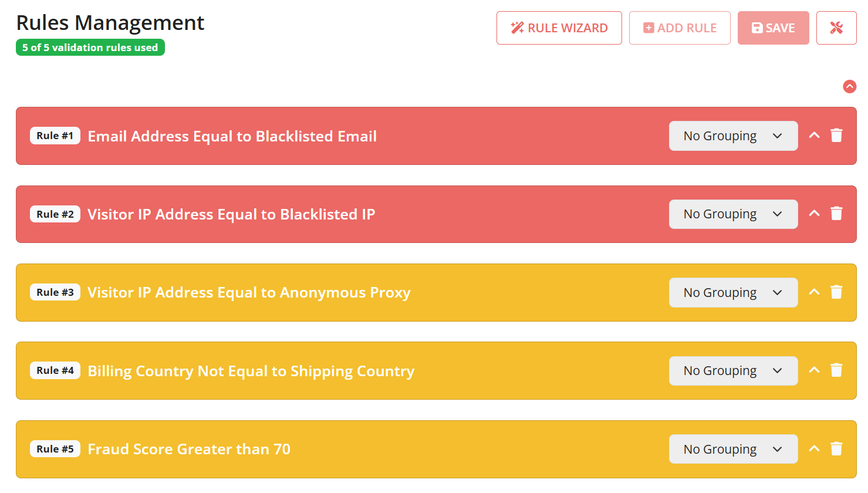Save the rules configuration
The image size is (868, 493).
(x=773, y=28)
